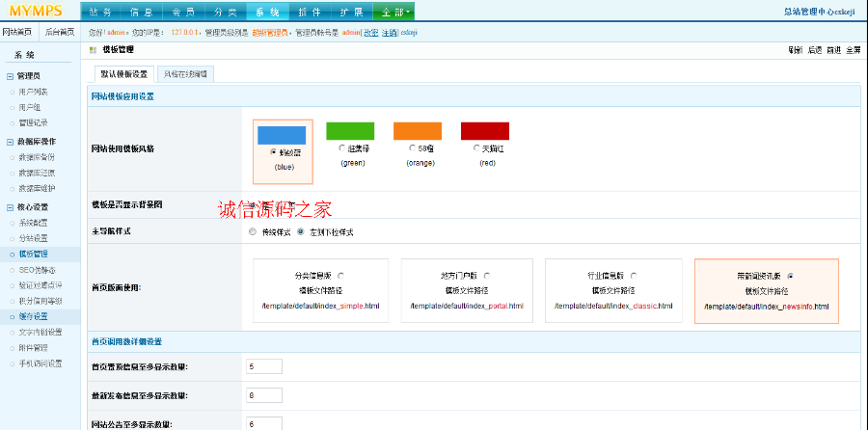Click the 改密 link
The height and width of the screenshot is (430, 868).
(x=371, y=33)
